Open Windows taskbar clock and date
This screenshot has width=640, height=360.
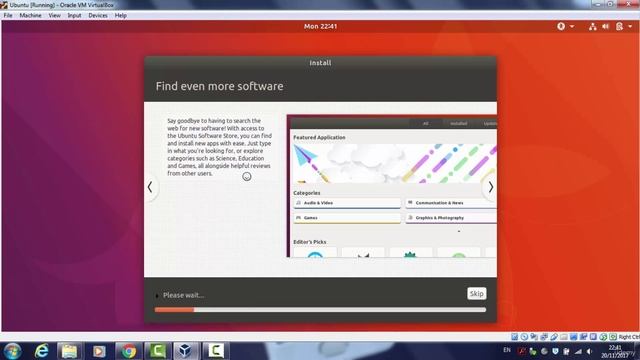click(615, 351)
